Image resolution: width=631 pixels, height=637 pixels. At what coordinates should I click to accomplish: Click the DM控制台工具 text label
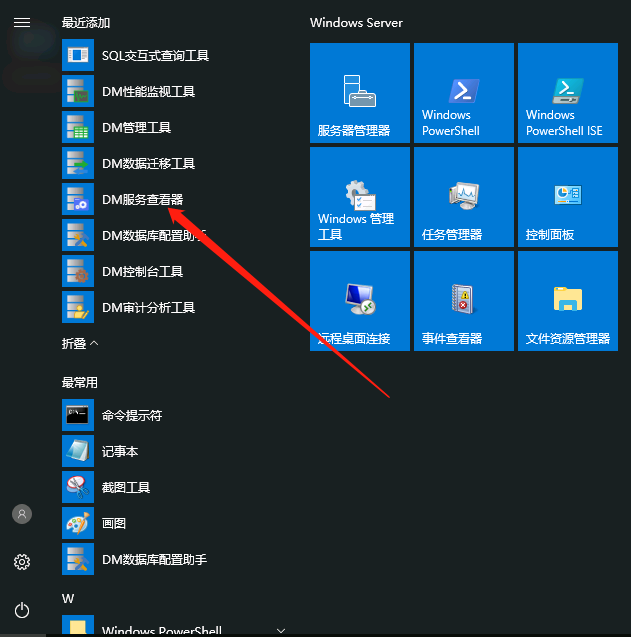(142, 271)
